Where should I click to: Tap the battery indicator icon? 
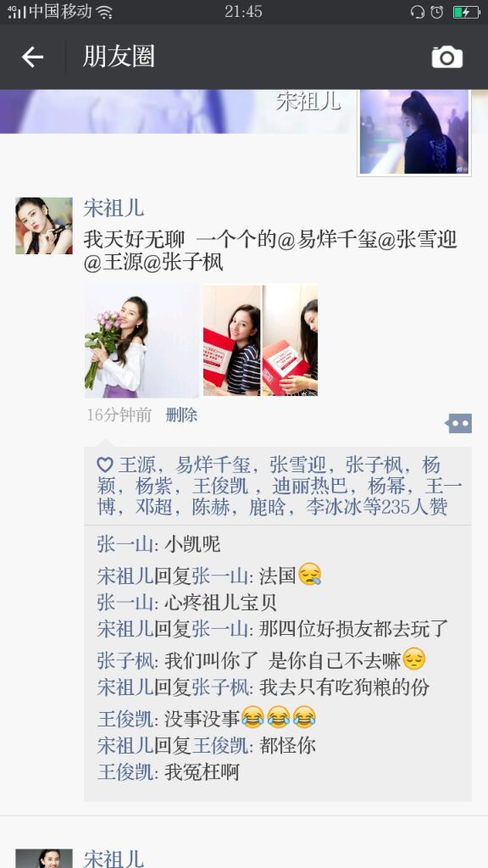pos(467,12)
